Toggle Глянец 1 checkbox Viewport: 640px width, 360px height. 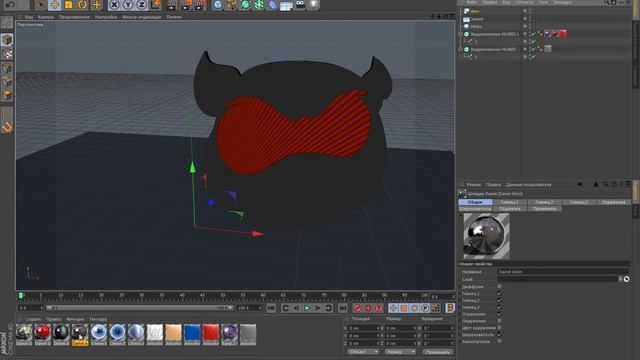[499, 293]
